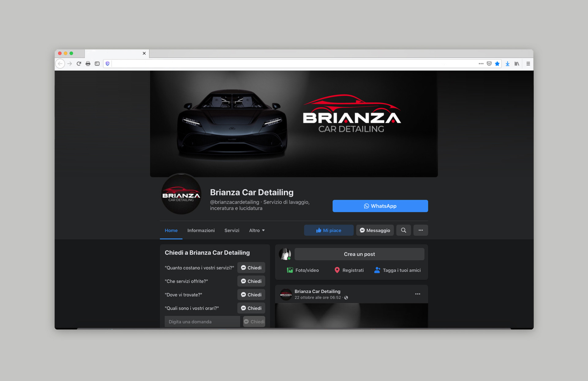Toggle the sidebar view icon

point(97,64)
